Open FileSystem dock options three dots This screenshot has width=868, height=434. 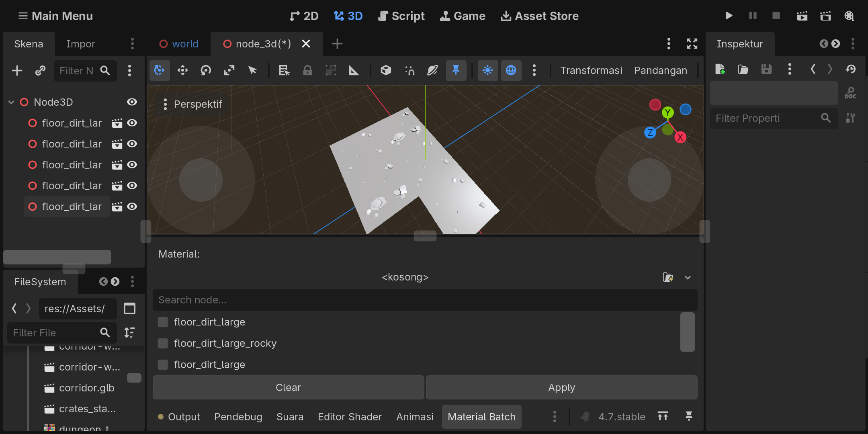pyautogui.click(x=132, y=282)
